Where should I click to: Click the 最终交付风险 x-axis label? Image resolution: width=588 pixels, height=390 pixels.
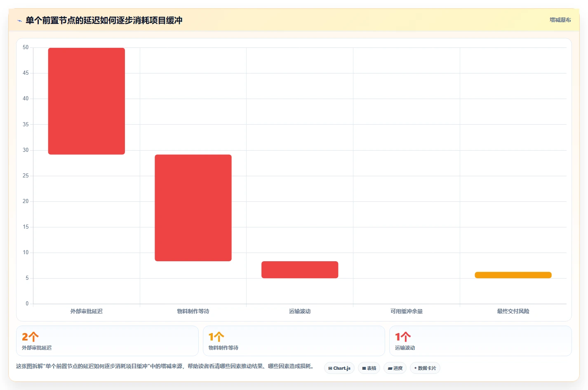(x=513, y=311)
